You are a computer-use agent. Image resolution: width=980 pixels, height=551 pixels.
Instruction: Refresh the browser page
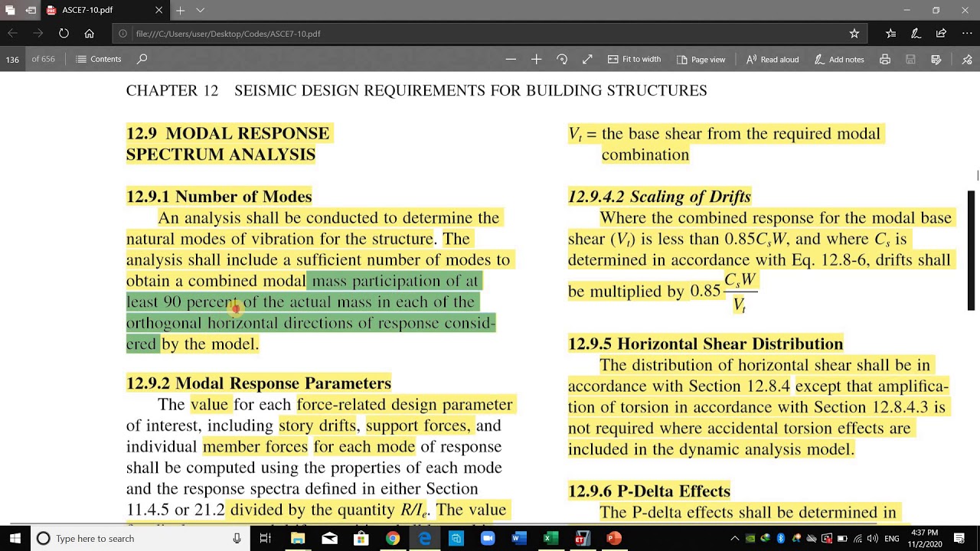[64, 34]
